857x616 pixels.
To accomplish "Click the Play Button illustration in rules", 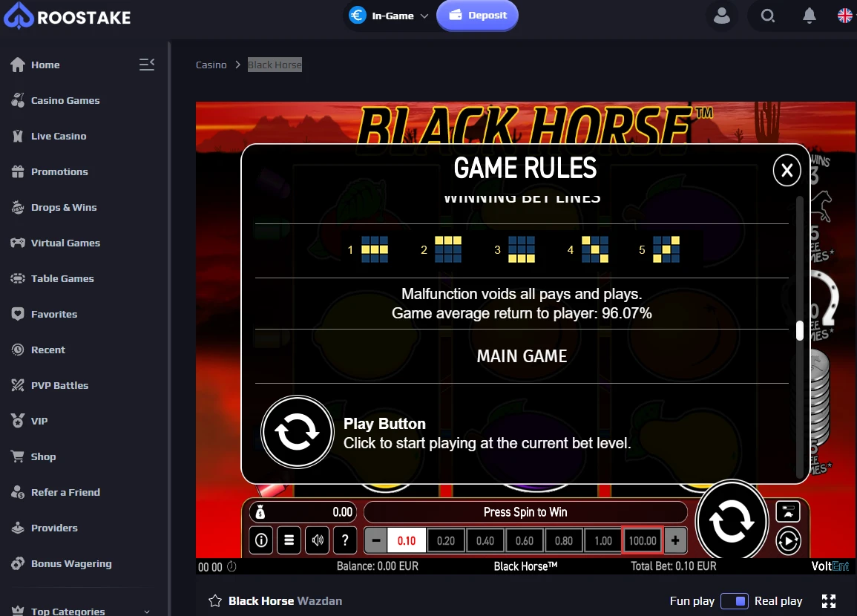I will click(x=297, y=432).
